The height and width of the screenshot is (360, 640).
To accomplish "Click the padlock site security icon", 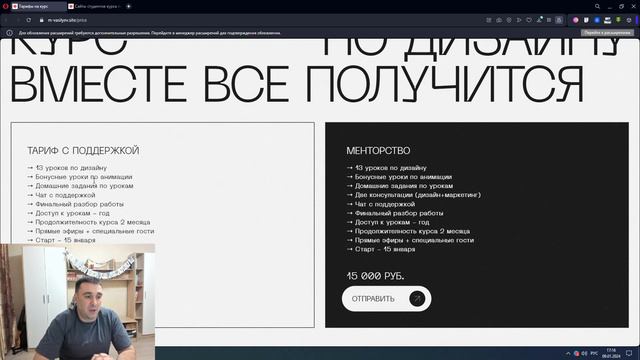I will 41,20.
